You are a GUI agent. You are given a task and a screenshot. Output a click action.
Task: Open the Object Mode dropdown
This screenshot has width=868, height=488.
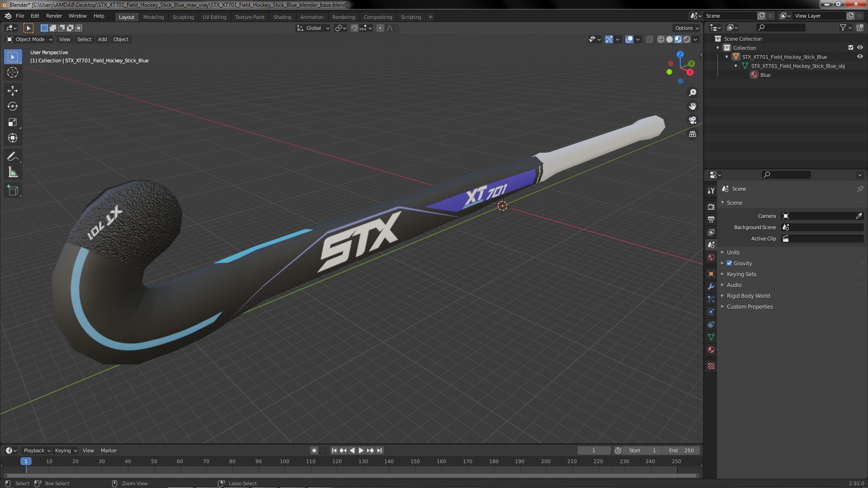click(29, 39)
